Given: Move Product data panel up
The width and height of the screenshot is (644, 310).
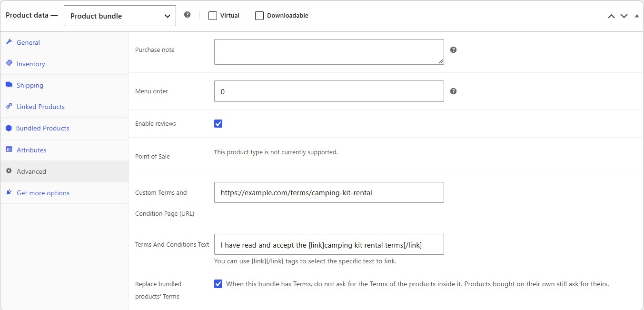Looking at the screenshot, I should pyautogui.click(x=612, y=16).
